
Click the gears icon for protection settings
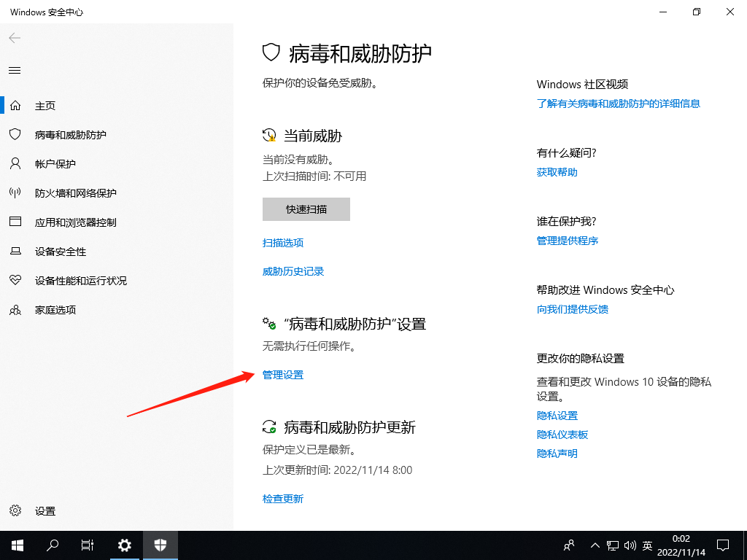[269, 324]
